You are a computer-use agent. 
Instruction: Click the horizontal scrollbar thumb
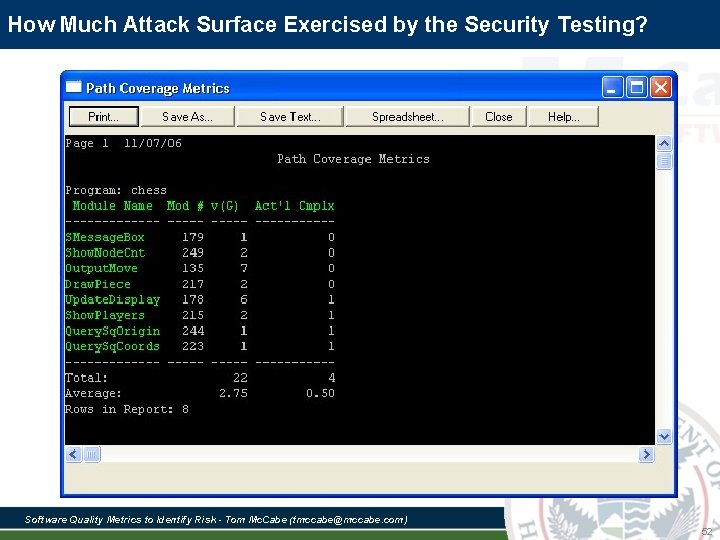[91, 455]
